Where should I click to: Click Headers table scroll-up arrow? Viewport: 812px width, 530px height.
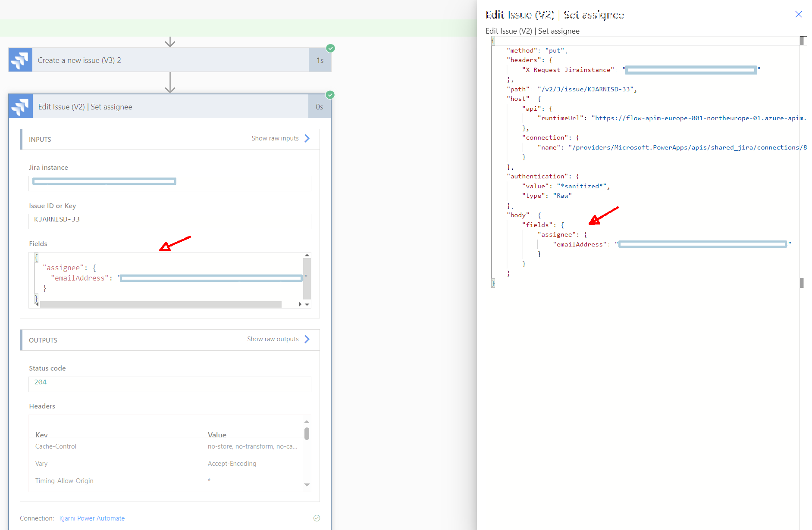coord(307,421)
